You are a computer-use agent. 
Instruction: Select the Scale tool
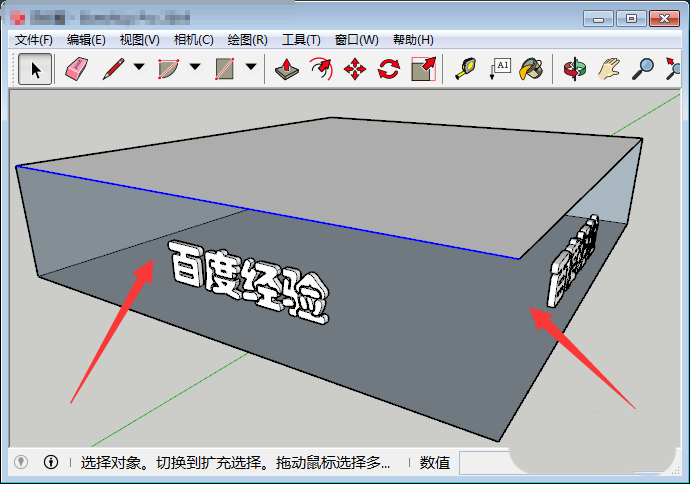423,69
